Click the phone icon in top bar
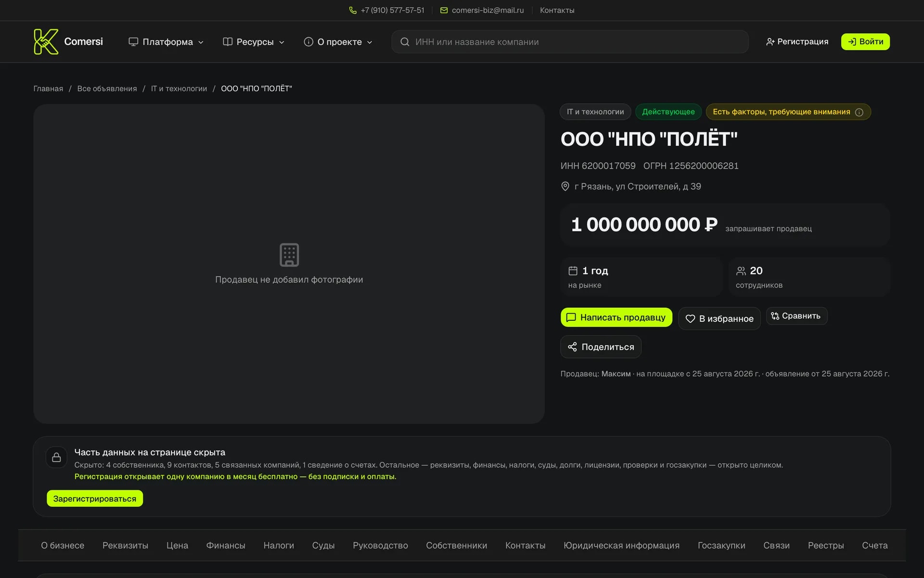The height and width of the screenshot is (578, 924). (353, 10)
